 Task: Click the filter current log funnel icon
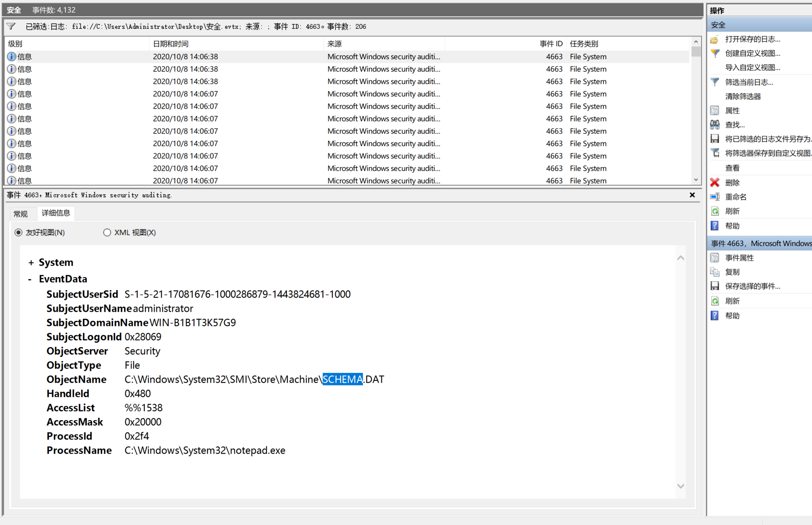[x=715, y=82]
